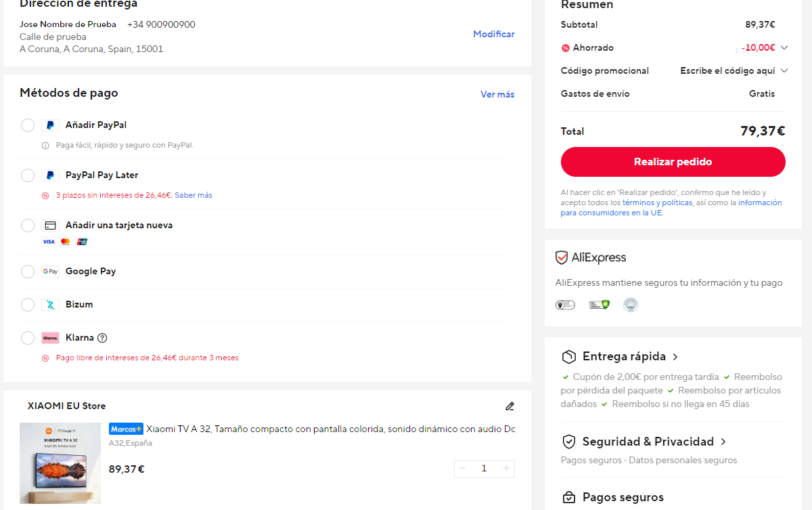Image resolution: width=812 pixels, height=510 pixels.
Task: Select the Klarna payment radio button
Action: 28,338
